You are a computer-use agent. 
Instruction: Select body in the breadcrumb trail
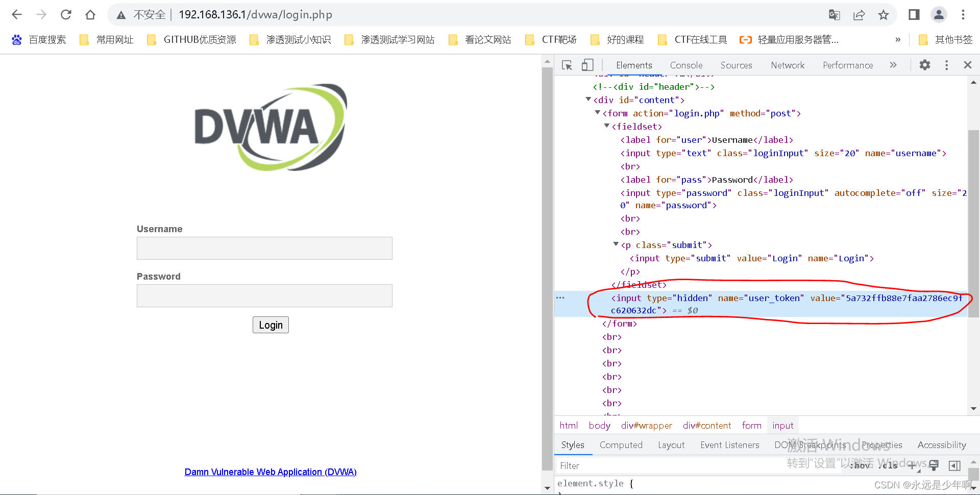point(599,426)
